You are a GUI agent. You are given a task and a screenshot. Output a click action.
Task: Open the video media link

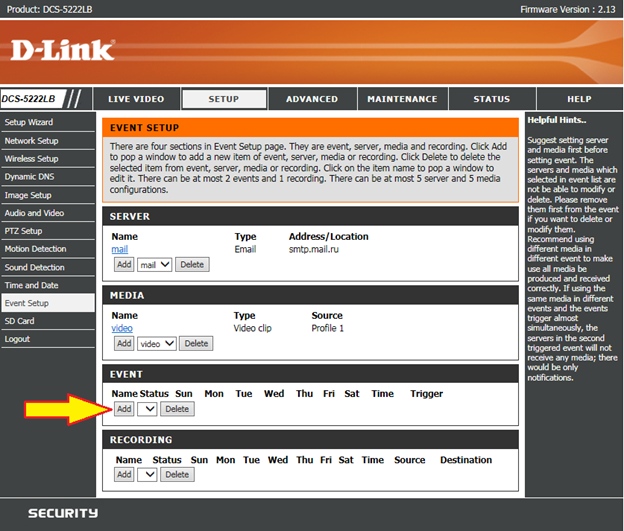point(122,328)
